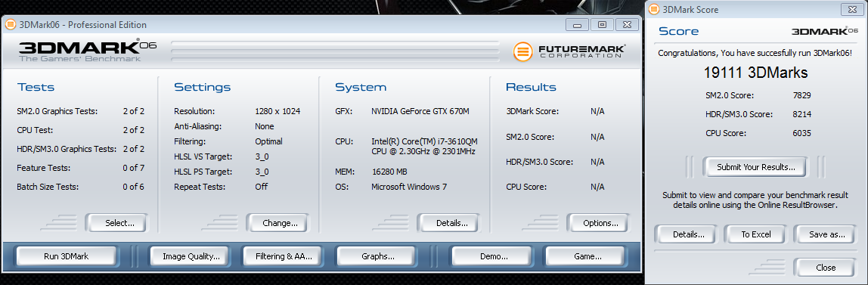Click the Feature Tests 0 of 7 count
This screenshot has width=868, height=285.
pos(133,168)
